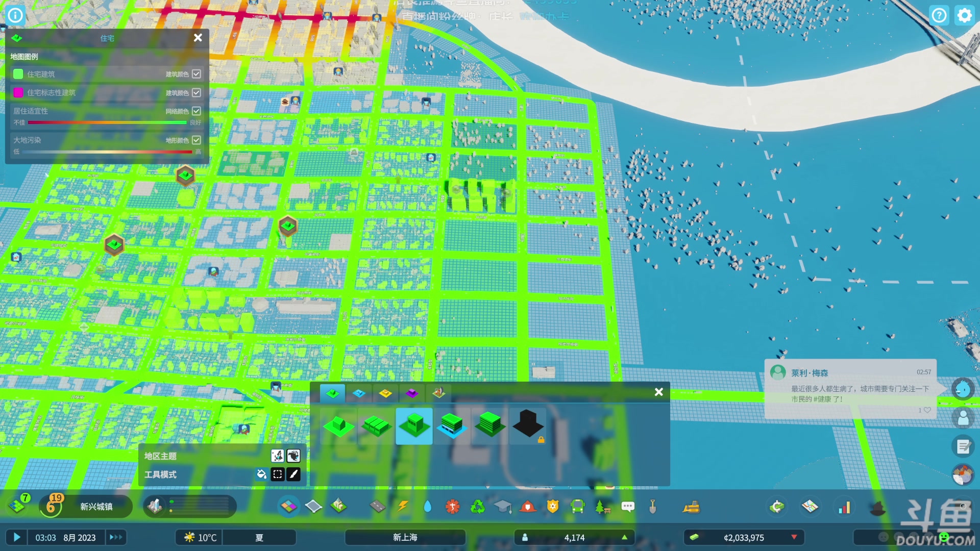980x551 pixels.
Task: Open the help question mark icon
Action: click(939, 15)
